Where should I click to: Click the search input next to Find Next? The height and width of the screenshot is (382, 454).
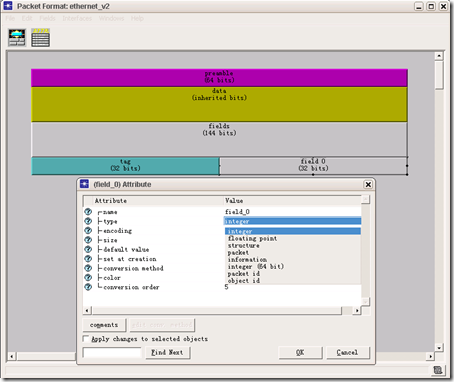tap(112, 352)
